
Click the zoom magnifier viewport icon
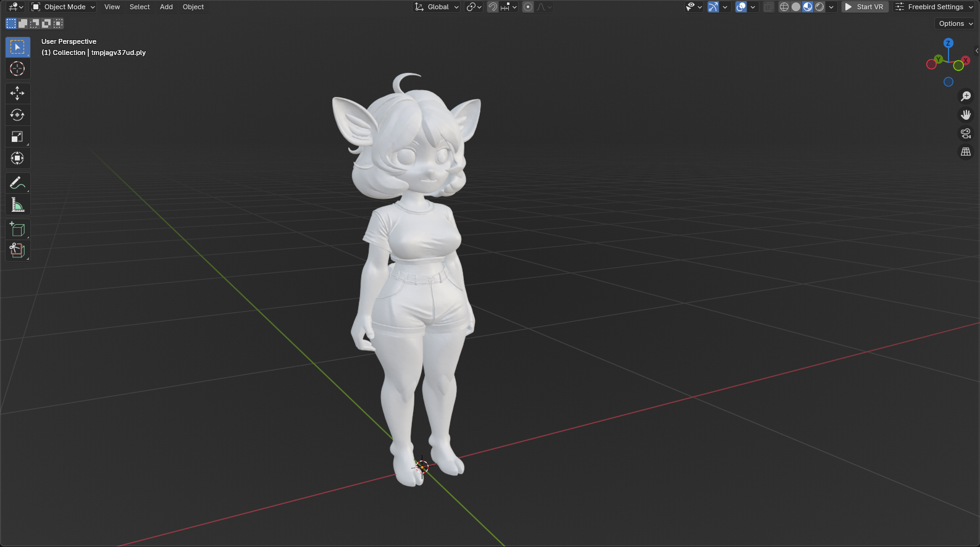966,96
